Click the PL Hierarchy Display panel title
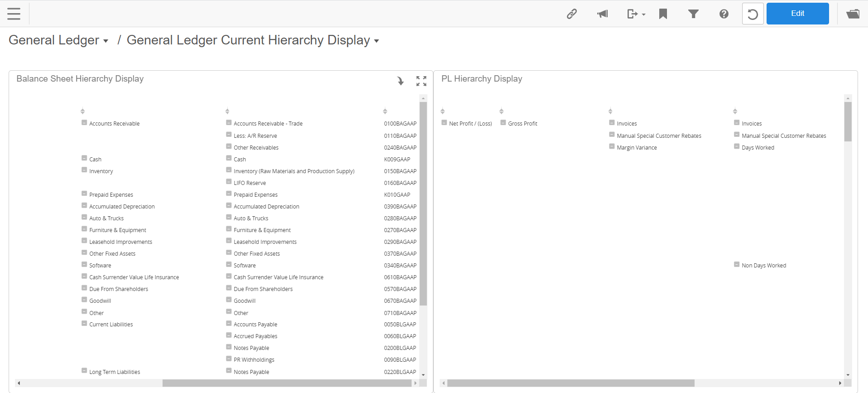868x393 pixels. (482, 79)
